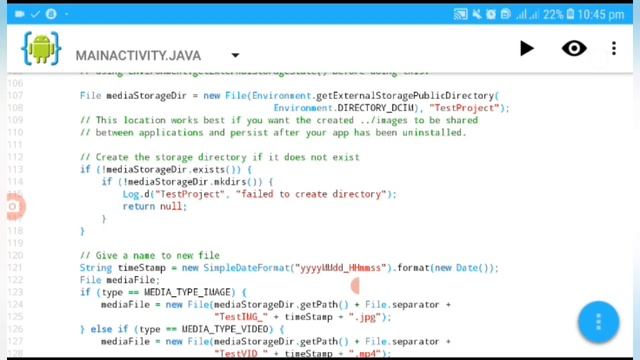The height and width of the screenshot is (360, 640).
Task: Tap the screen recording camera status icon
Action: (x=19, y=14)
